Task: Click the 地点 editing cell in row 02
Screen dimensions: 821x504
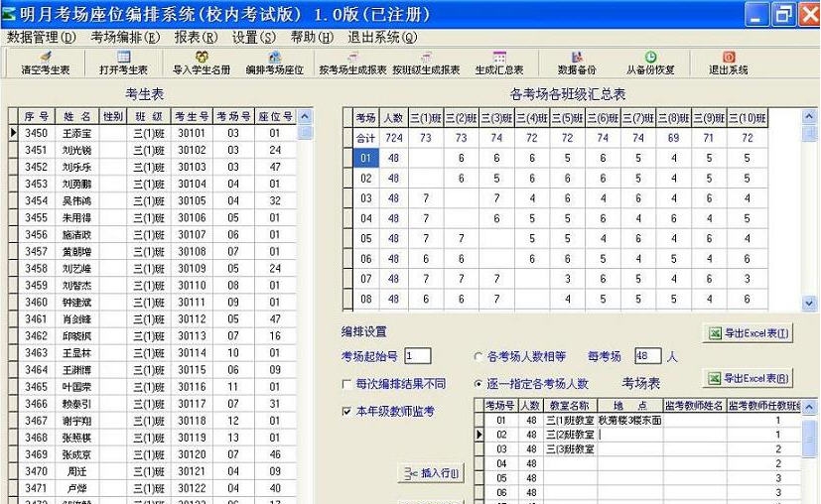Action: [x=630, y=435]
